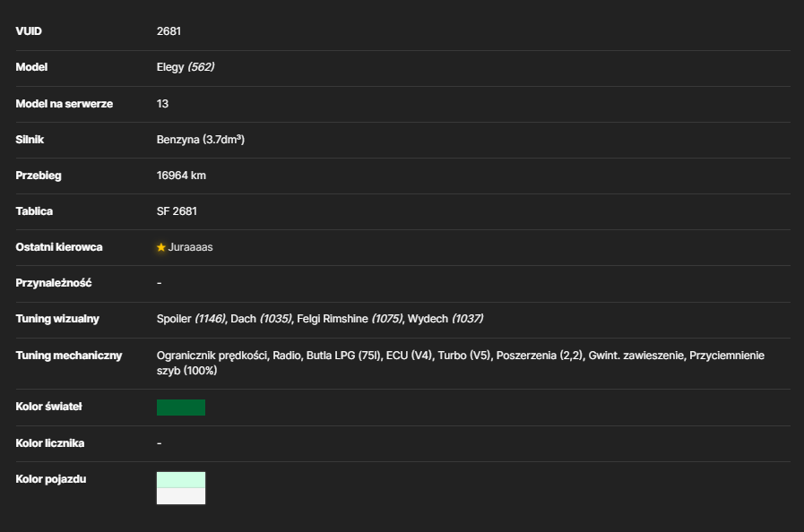The width and height of the screenshot is (804, 532).
Task: Select the model name Elegy (562)
Action: [186, 67]
